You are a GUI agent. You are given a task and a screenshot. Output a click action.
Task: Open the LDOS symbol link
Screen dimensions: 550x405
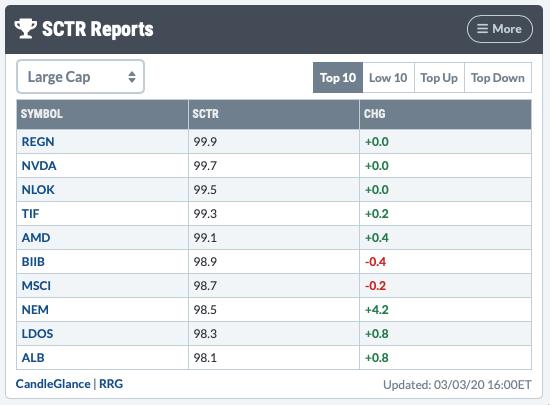pyautogui.click(x=37, y=333)
